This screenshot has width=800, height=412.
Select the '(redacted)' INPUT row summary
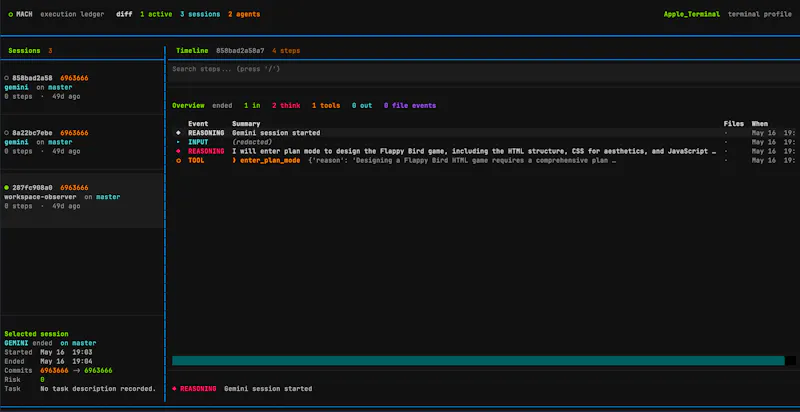click(x=252, y=142)
